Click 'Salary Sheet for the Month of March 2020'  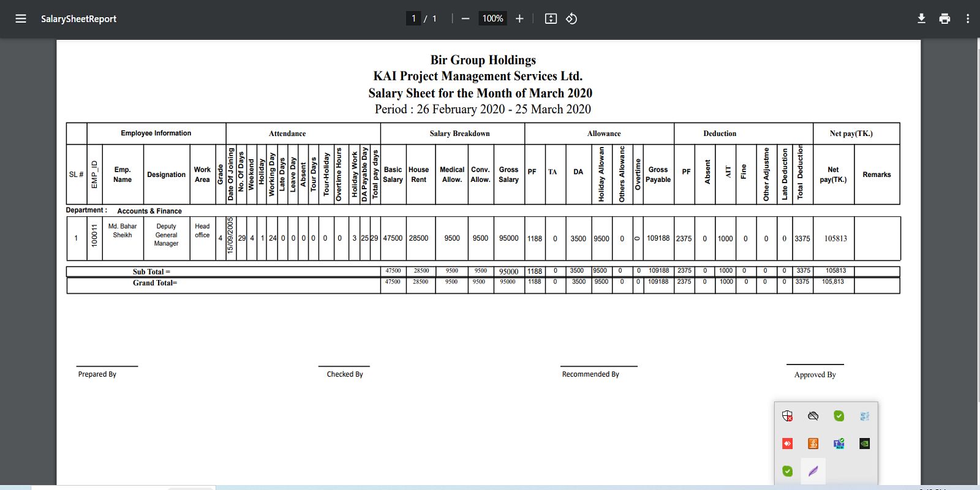[480, 93]
